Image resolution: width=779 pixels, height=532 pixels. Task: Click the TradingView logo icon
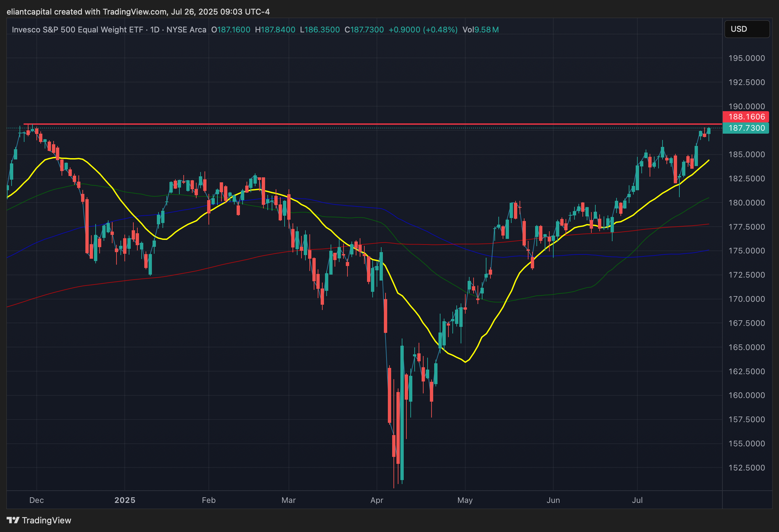13,520
